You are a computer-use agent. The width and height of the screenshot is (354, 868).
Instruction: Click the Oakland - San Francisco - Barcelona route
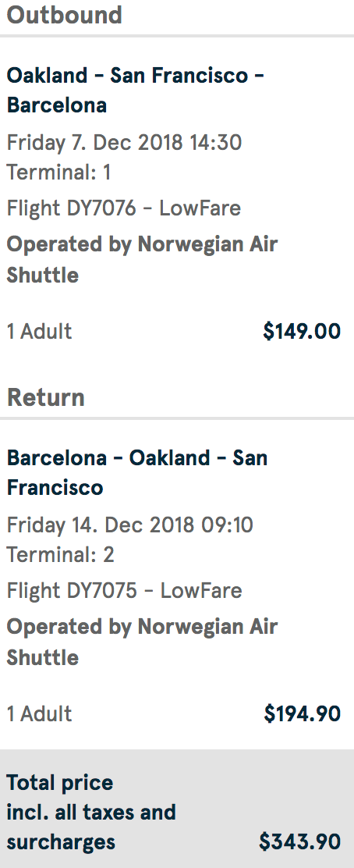(136, 91)
